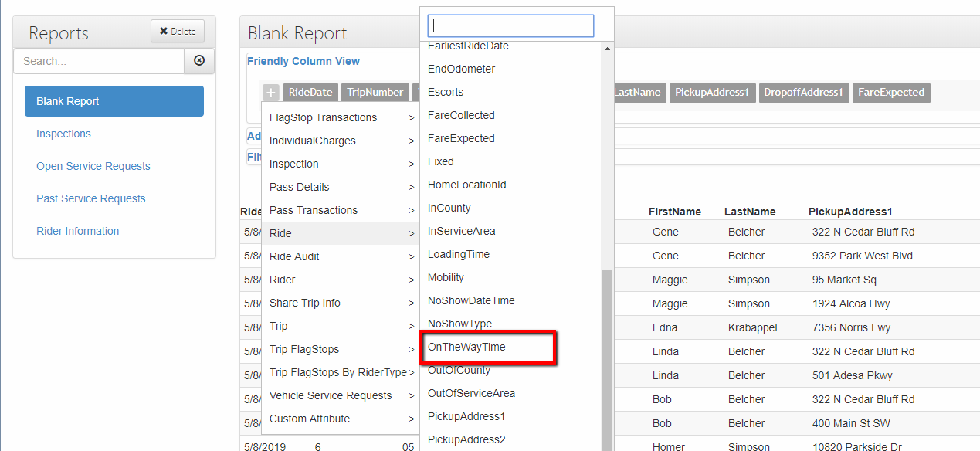Open the Inspections report

[x=63, y=134]
